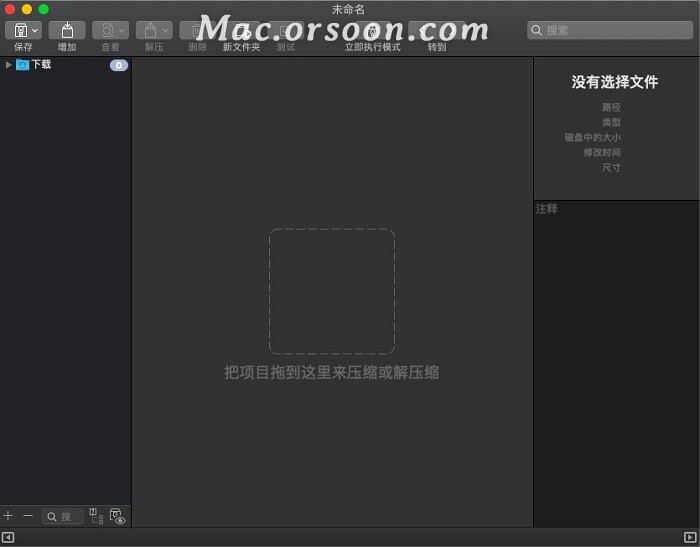Close the window with red button
This screenshot has height=547, width=700.
[x=10, y=9]
